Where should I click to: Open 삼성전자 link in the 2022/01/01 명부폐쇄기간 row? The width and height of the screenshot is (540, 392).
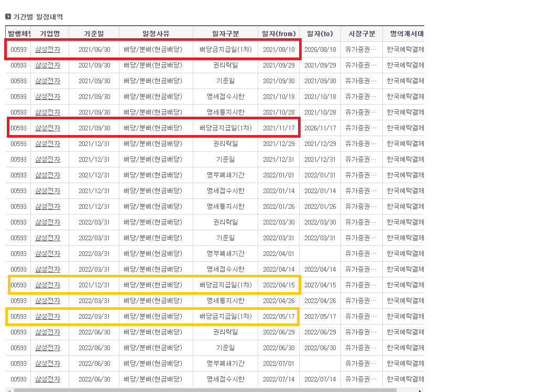point(48,175)
